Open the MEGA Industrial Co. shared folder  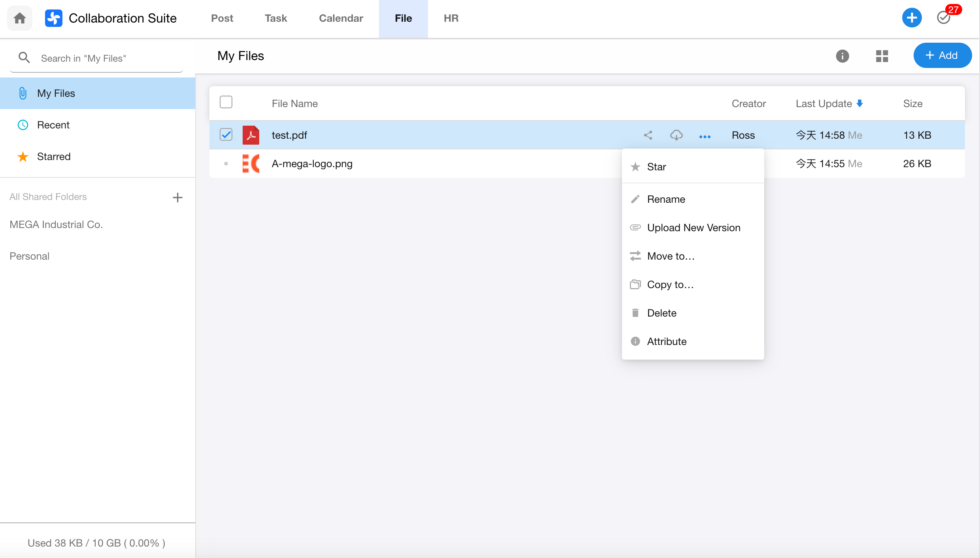tap(56, 224)
